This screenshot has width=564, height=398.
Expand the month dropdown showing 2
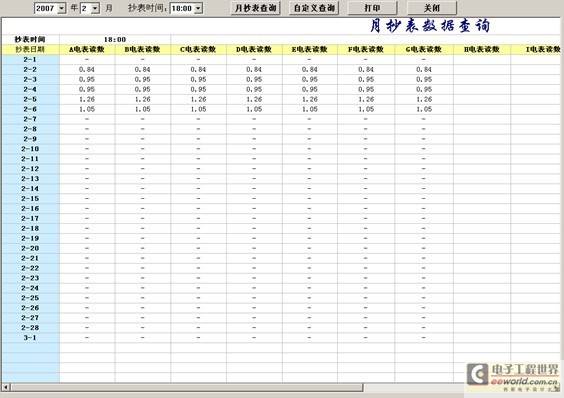(x=95, y=8)
